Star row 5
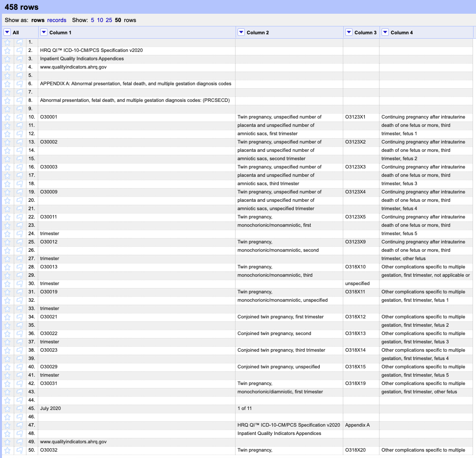The image size is (476, 458). 7,75
